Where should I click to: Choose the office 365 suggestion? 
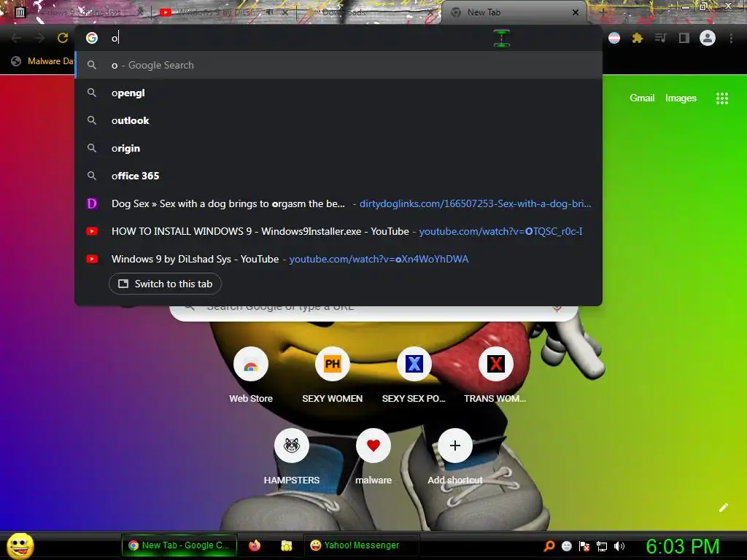[338, 176]
